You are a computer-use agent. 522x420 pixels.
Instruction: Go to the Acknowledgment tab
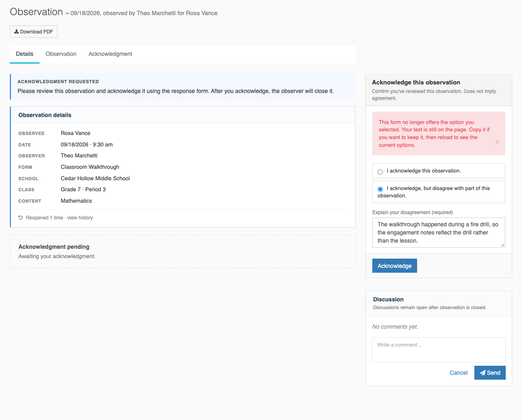(110, 54)
